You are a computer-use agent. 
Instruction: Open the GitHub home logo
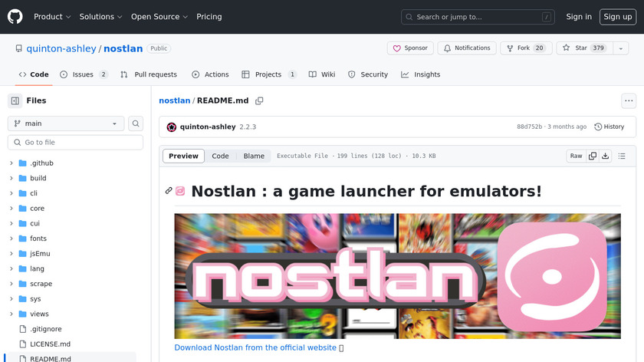15,17
